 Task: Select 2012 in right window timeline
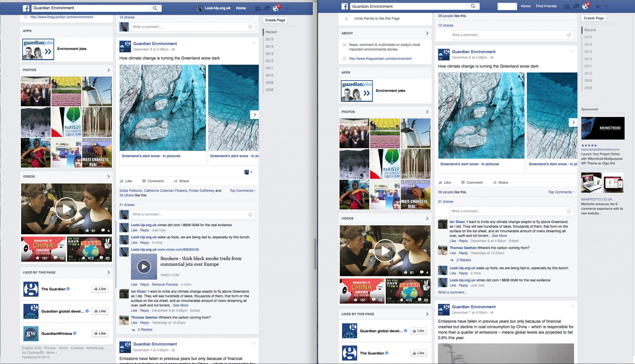pos(588,59)
